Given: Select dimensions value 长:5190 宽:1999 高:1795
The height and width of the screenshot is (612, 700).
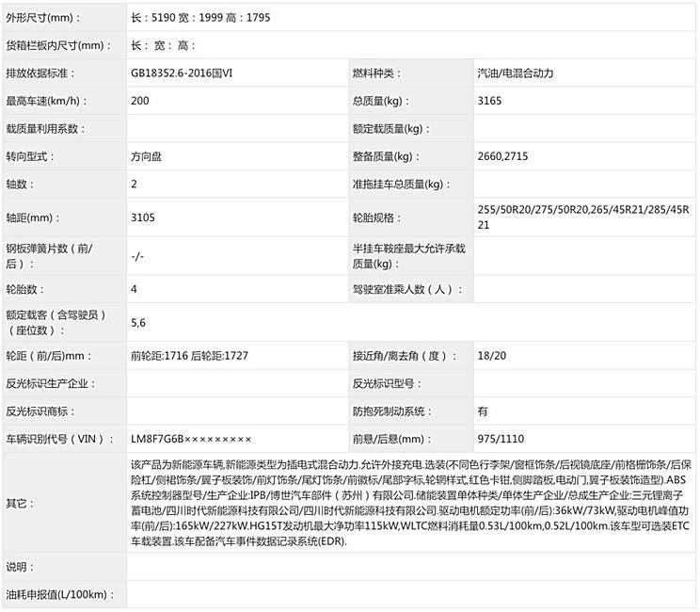Looking at the screenshot, I should (200, 18).
